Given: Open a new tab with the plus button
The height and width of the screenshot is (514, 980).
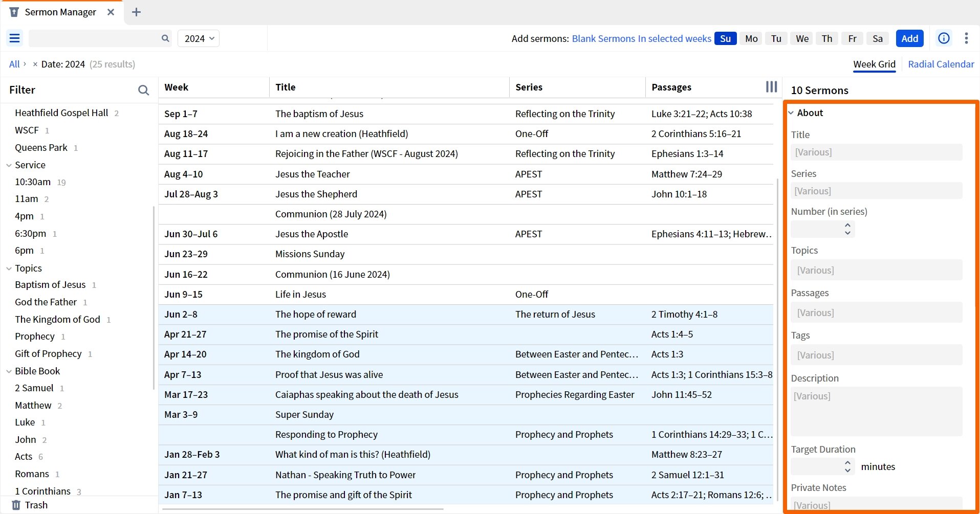Looking at the screenshot, I should (136, 12).
